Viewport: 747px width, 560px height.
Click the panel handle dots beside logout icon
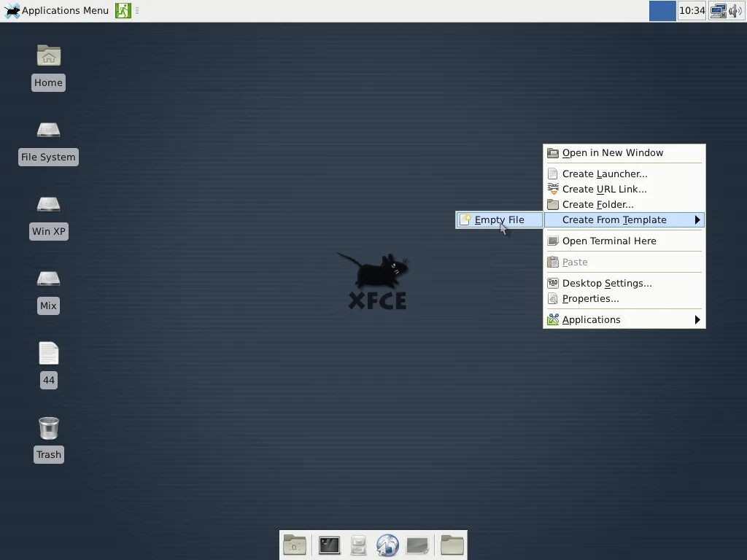(137, 10)
